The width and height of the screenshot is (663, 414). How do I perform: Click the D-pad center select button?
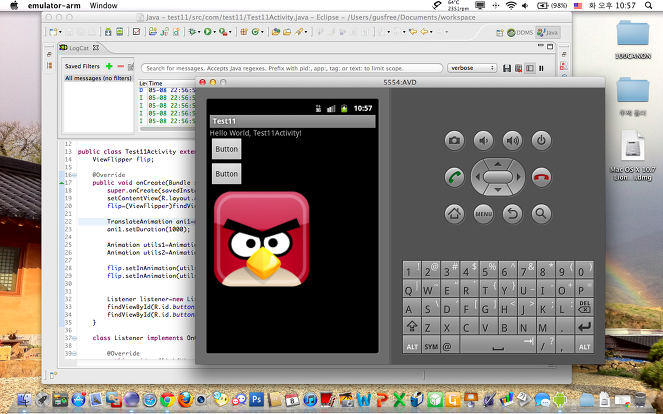[498, 177]
